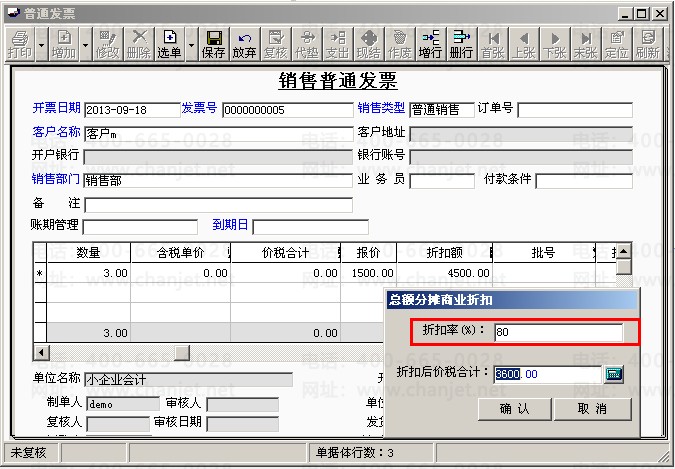Click the 删行 (Delete row) toolbar icon
Screen dimensions: 675x469
tap(461, 44)
